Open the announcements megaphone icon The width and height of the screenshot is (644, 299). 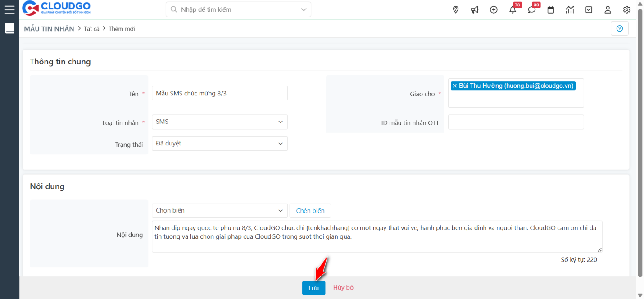(474, 9)
